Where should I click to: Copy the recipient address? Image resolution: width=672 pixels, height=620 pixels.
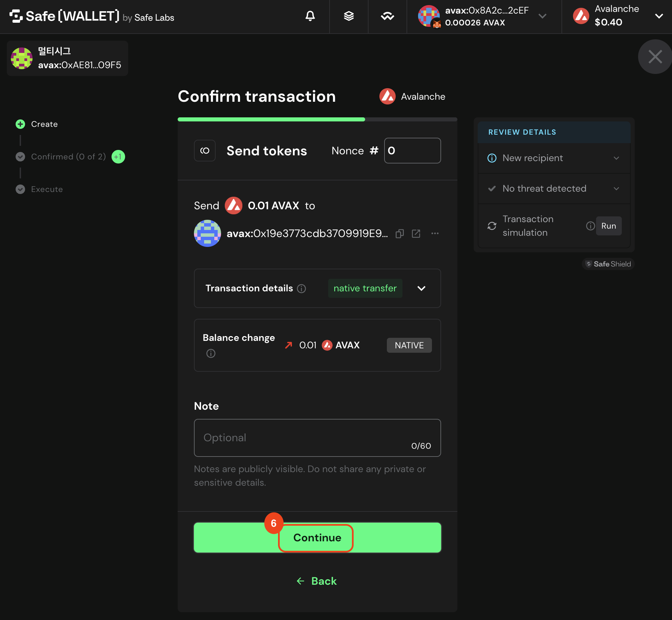click(x=400, y=234)
